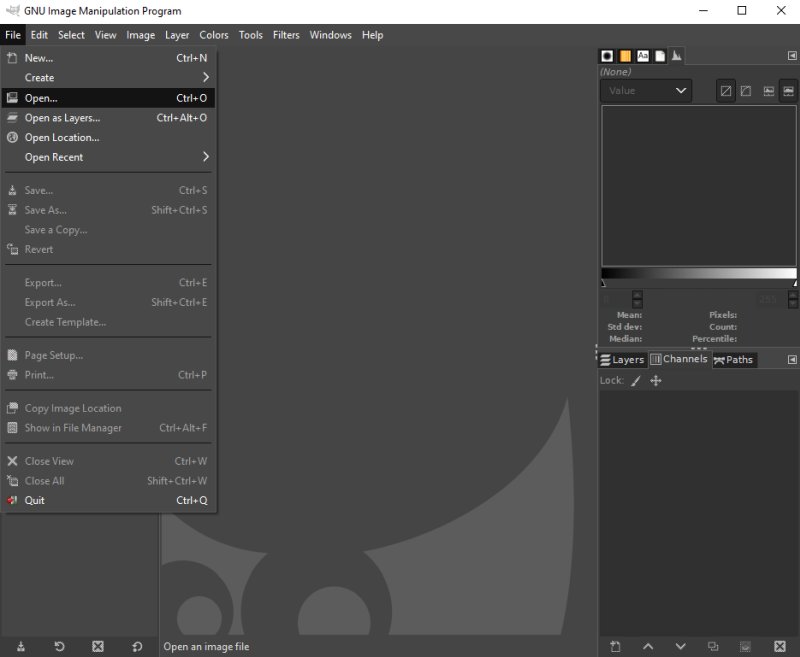Open the Fonts tab (Aa icon)

[x=643, y=56]
